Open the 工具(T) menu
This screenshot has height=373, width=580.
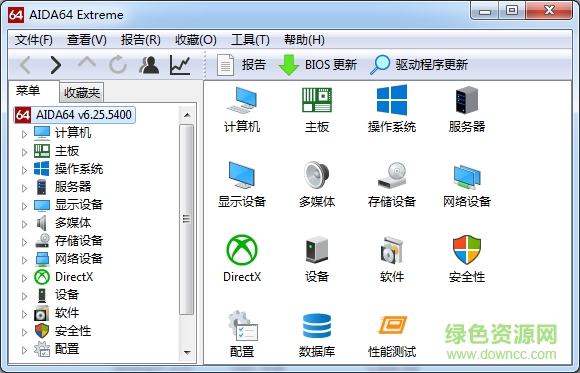(x=250, y=40)
